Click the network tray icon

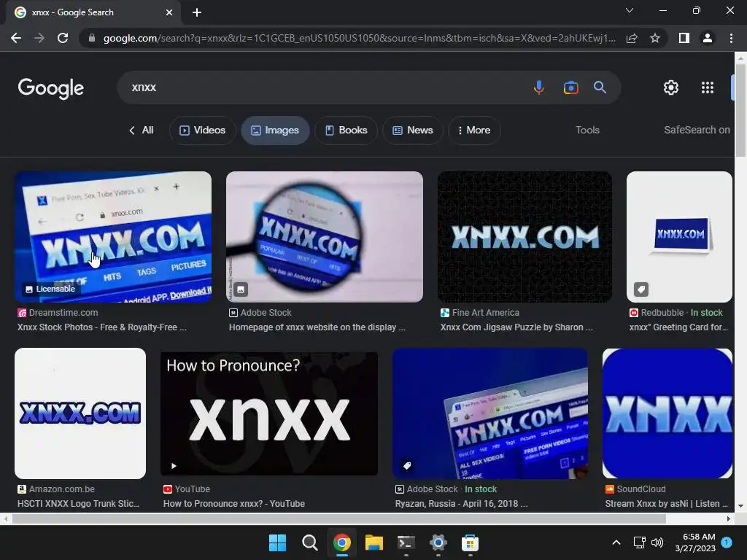tap(639, 542)
